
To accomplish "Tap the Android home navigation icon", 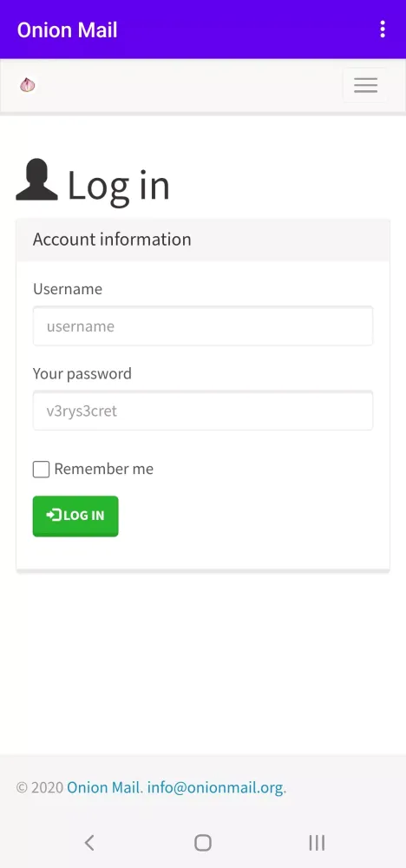I will coord(203,843).
